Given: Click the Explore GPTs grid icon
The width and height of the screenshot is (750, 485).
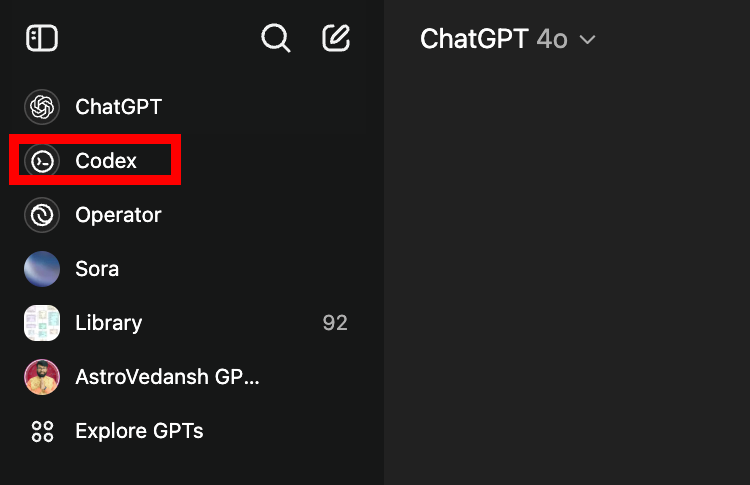Looking at the screenshot, I should [x=42, y=431].
